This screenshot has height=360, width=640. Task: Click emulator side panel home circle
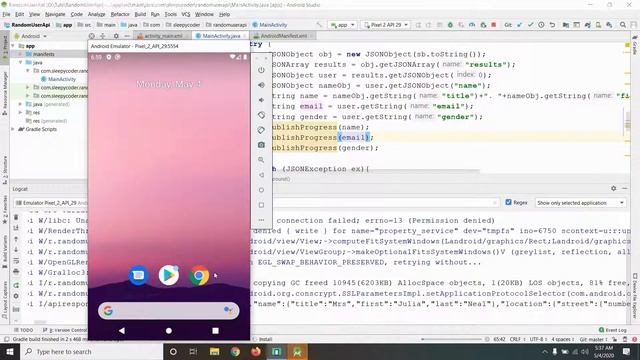pyautogui.click(x=261, y=190)
